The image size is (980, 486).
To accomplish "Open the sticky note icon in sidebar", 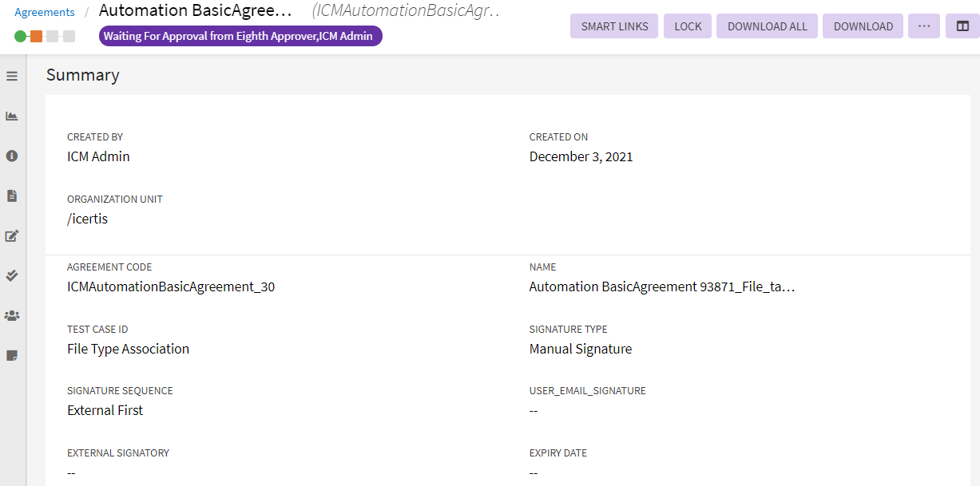I will pyautogui.click(x=12, y=356).
